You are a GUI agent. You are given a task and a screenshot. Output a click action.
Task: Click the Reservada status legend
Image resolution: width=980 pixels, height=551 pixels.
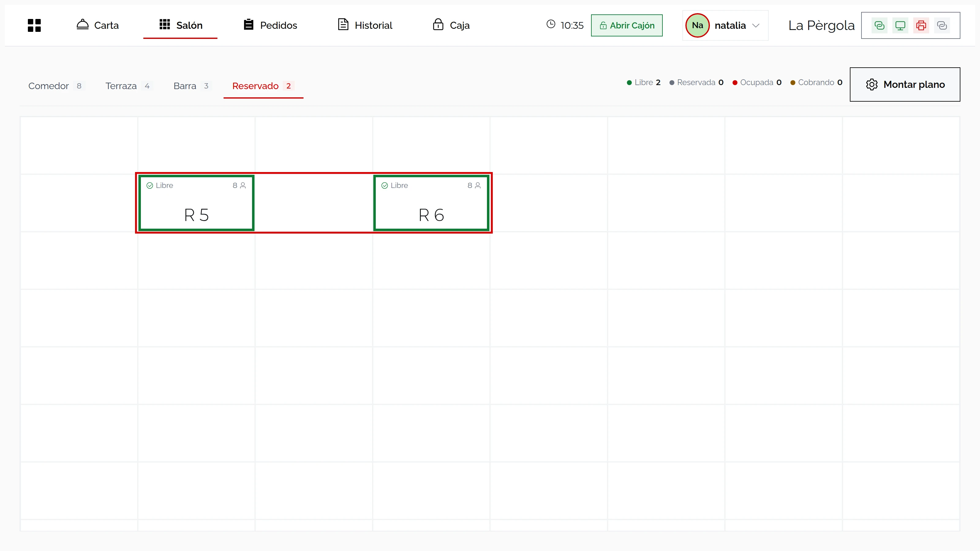[x=696, y=83]
